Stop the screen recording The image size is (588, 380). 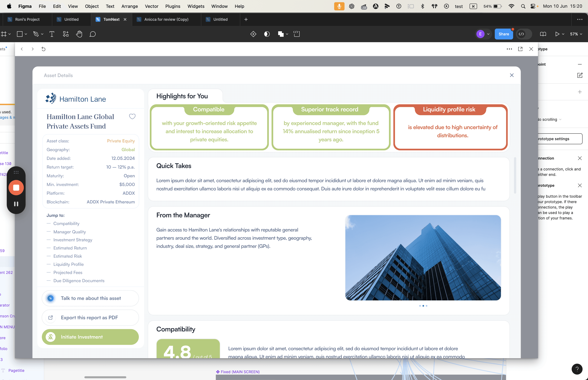pyautogui.click(x=16, y=188)
